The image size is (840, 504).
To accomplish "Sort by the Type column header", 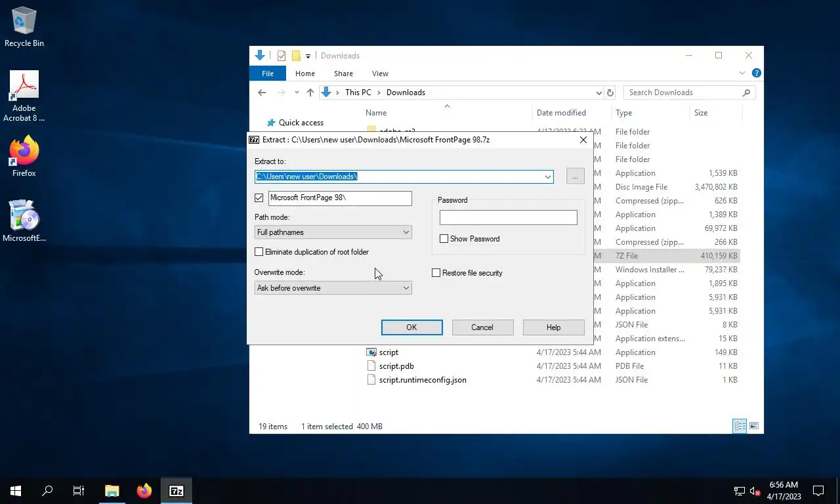I will click(623, 113).
